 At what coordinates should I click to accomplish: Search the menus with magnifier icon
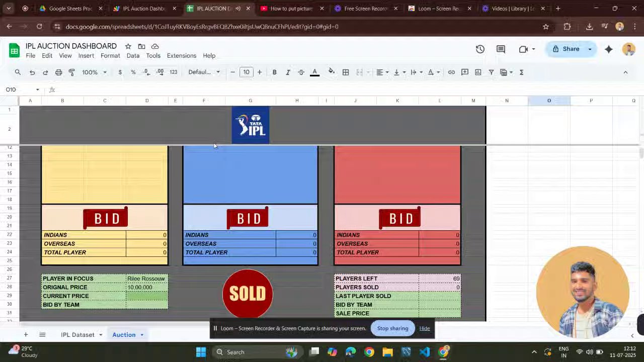(18, 72)
